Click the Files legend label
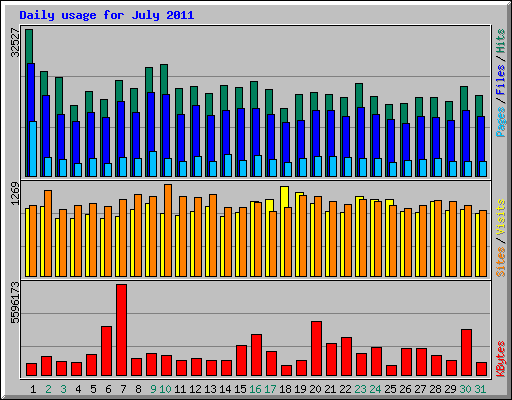512x400 pixels. (x=501, y=79)
